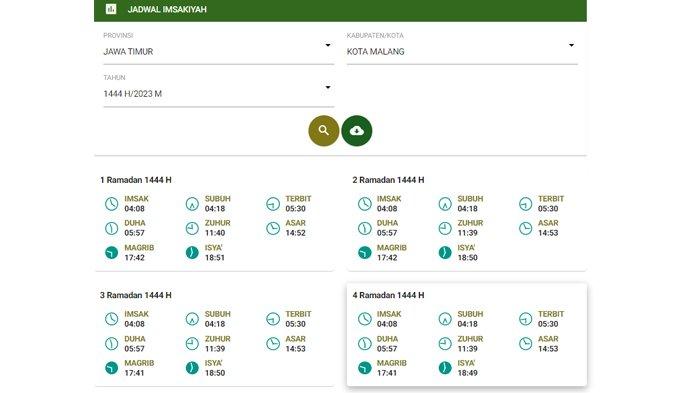
Task: Click the 4 Ramadan 1444 H card heading
Action: pos(388,295)
